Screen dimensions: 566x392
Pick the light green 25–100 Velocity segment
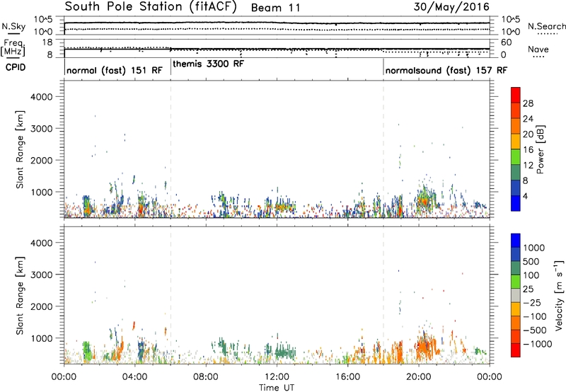click(x=516, y=282)
